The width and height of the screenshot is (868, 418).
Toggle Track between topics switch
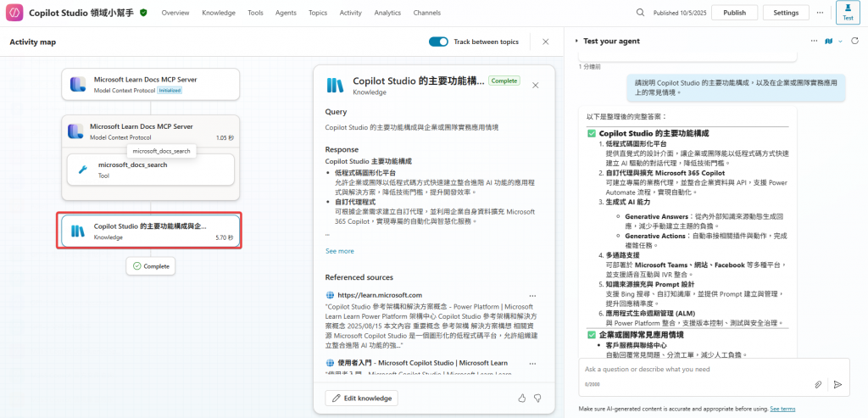[x=438, y=42]
